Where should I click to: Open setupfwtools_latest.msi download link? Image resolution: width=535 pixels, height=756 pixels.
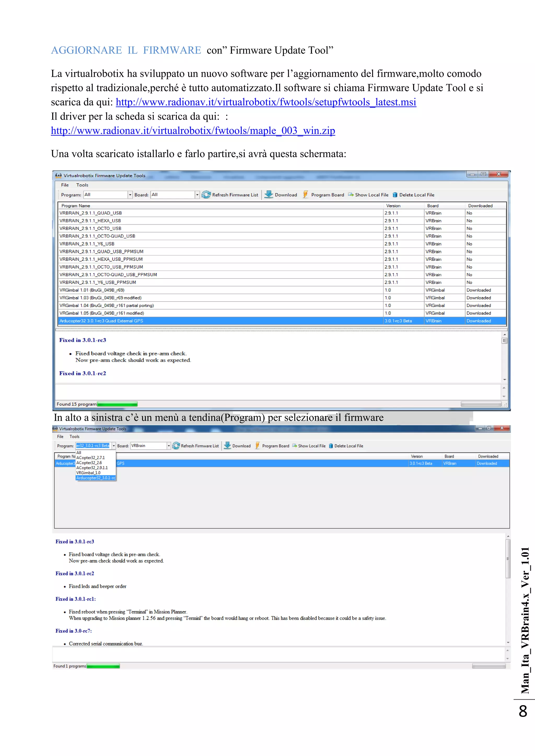(266, 102)
